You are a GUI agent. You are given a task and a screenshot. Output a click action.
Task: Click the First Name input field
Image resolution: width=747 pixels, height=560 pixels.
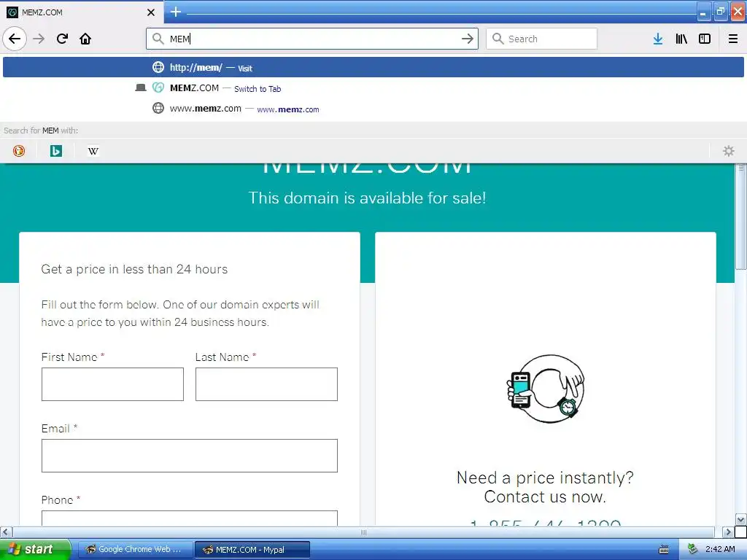click(x=112, y=384)
